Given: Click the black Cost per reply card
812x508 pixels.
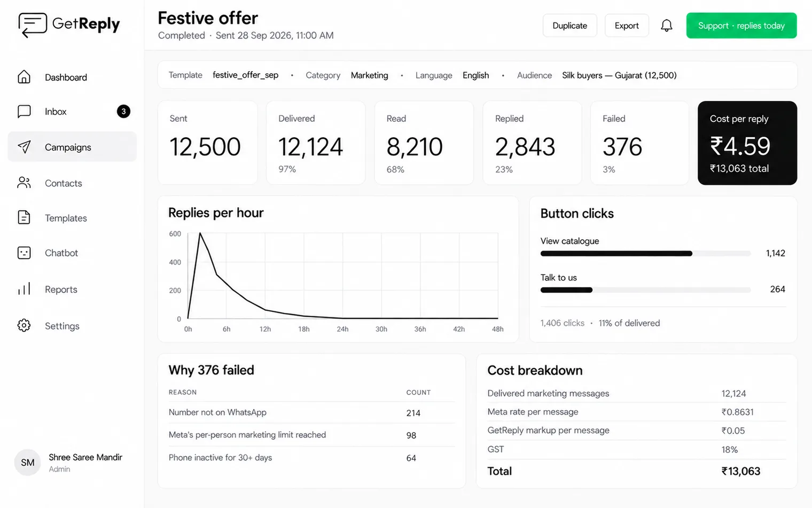Looking at the screenshot, I should (747, 143).
